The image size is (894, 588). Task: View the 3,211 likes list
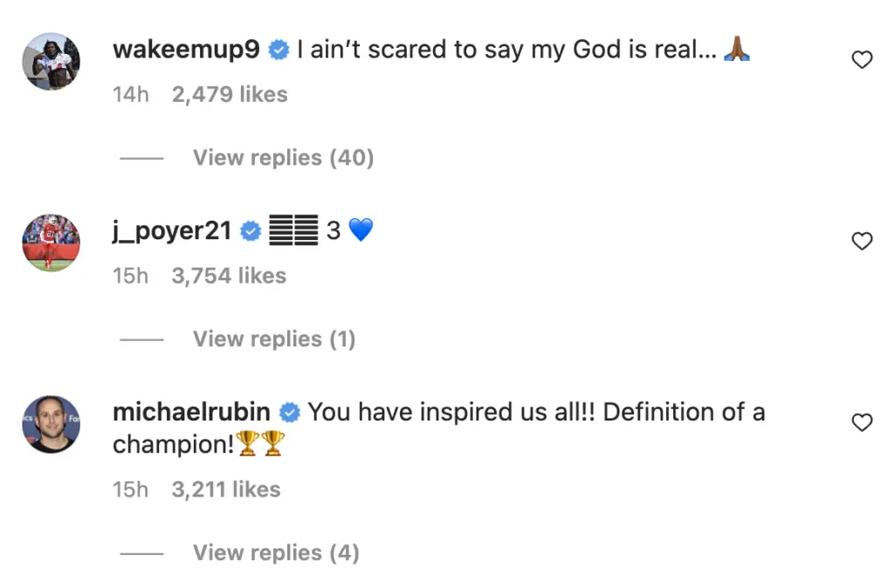tap(226, 489)
